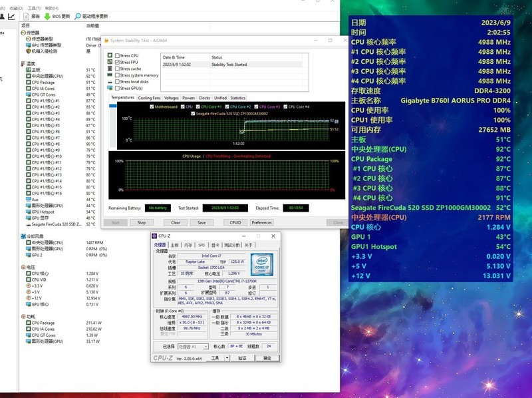Image resolution: width=532 pixels, height=398 pixels.
Task: Click the Stress system memory icon
Action: [x=110, y=75]
